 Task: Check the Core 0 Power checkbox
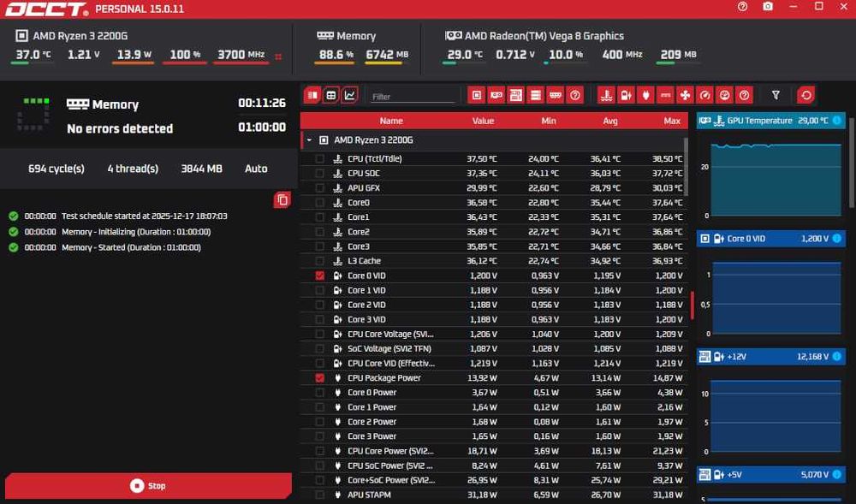tap(320, 393)
